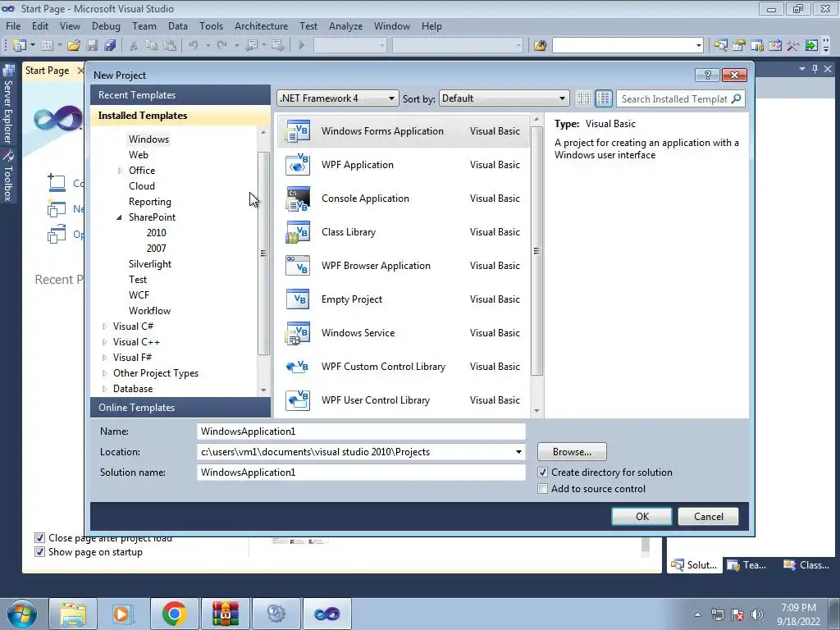Select the Silverlight tree item
The width and height of the screenshot is (840, 630).
pos(150,264)
